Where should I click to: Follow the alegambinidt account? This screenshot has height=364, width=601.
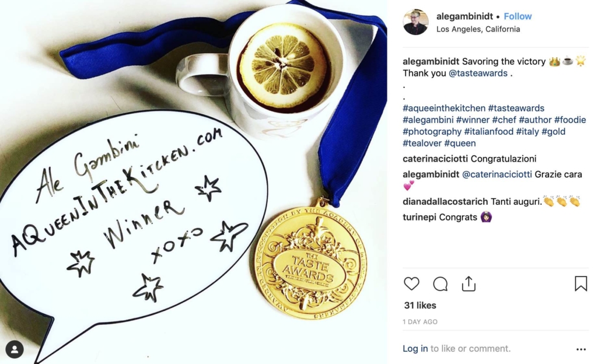[x=518, y=16]
